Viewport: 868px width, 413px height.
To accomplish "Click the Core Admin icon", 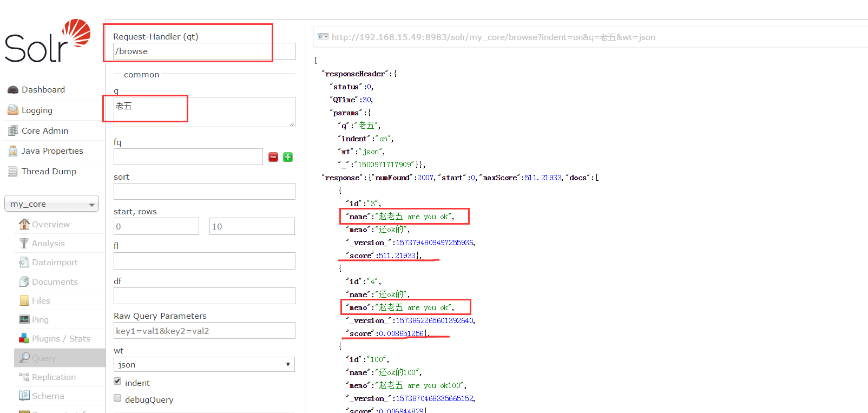I will pos(13,131).
